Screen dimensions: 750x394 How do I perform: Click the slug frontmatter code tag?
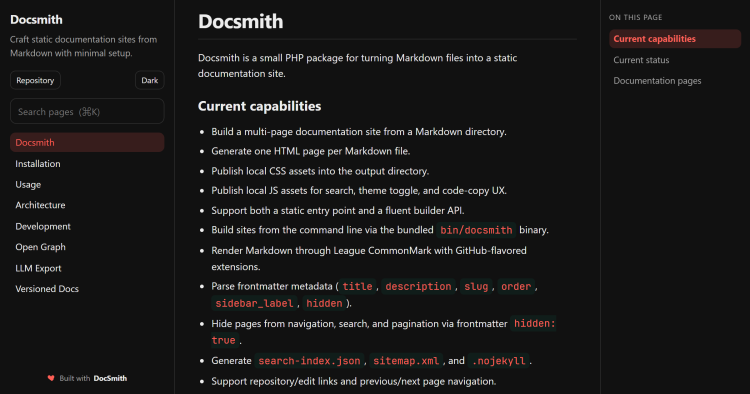pos(476,286)
